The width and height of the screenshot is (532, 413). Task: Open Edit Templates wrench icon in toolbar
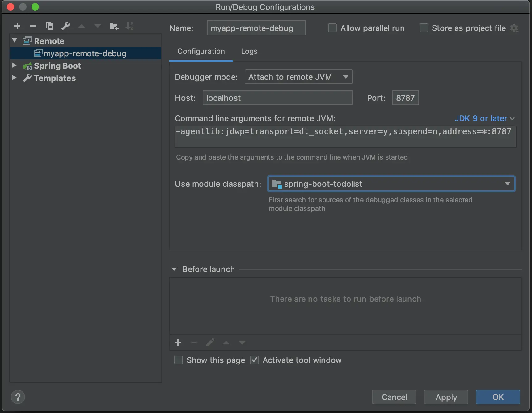pyautogui.click(x=65, y=26)
